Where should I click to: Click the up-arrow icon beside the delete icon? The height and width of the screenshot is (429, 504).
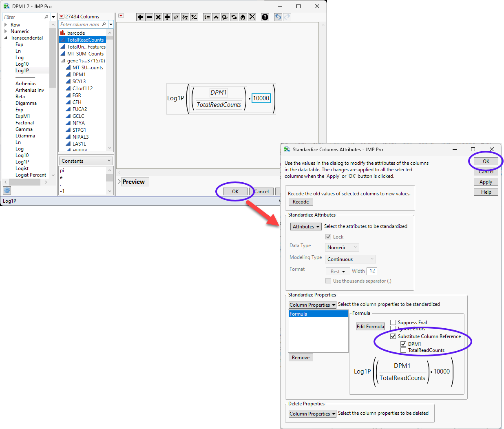pos(243,17)
